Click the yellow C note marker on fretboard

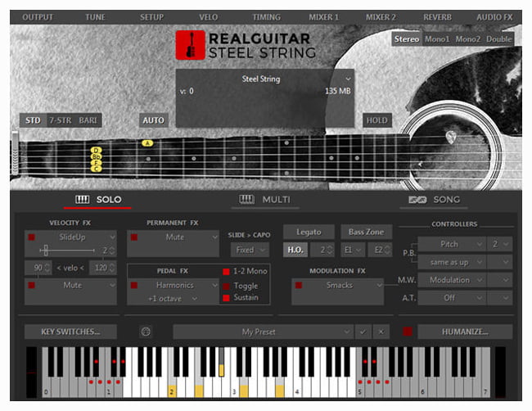[97, 169]
